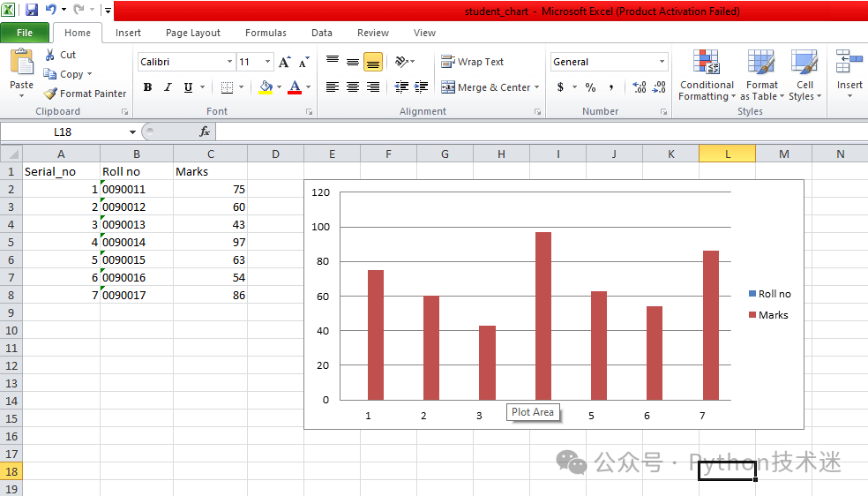The height and width of the screenshot is (496, 868).
Task: Decrease decimal places
Action: tap(659, 87)
